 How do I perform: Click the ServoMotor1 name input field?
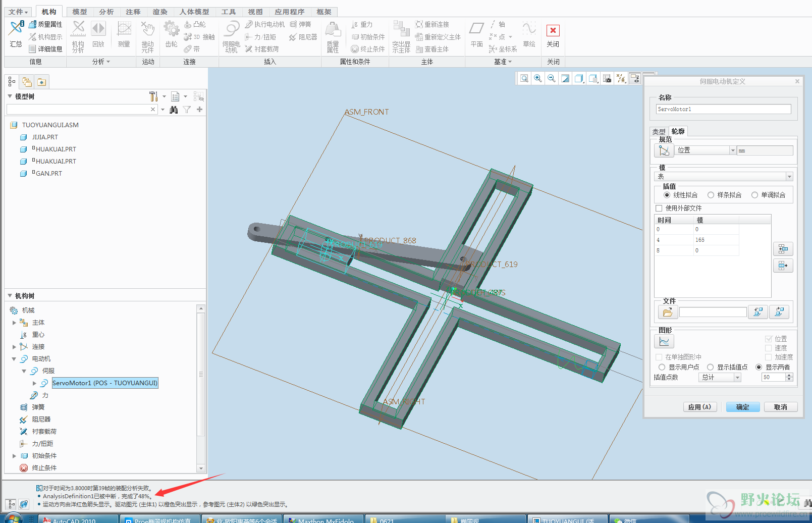pyautogui.click(x=723, y=110)
